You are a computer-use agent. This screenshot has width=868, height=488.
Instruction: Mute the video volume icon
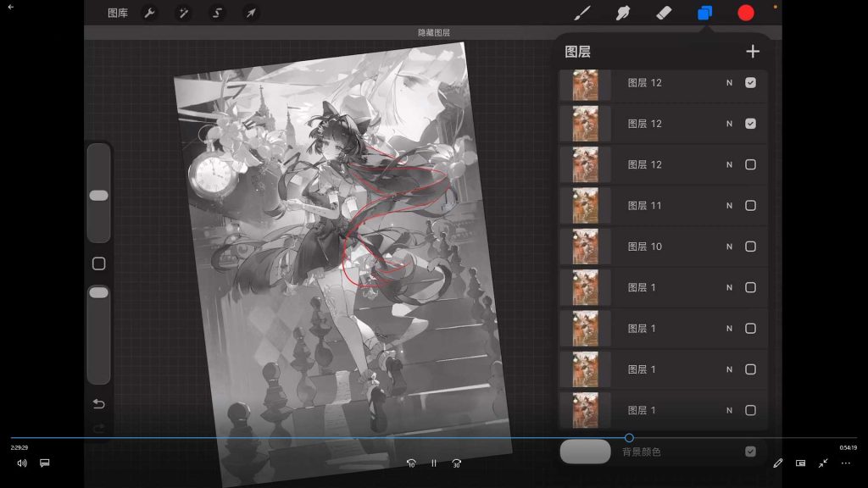(x=21, y=463)
